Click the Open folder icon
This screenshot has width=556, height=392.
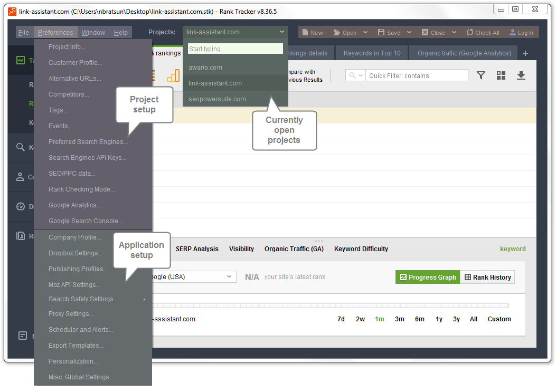pos(336,32)
